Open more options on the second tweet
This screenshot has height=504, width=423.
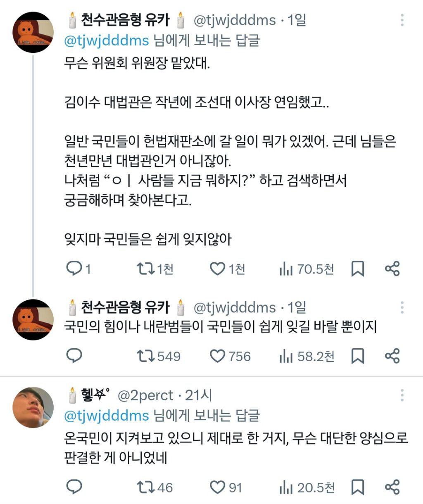point(402,307)
